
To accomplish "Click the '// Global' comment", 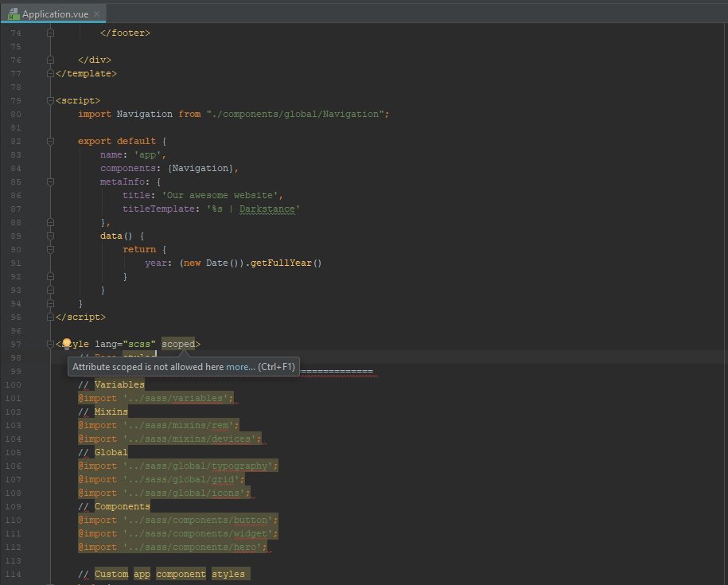I will pyautogui.click(x=103, y=452).
